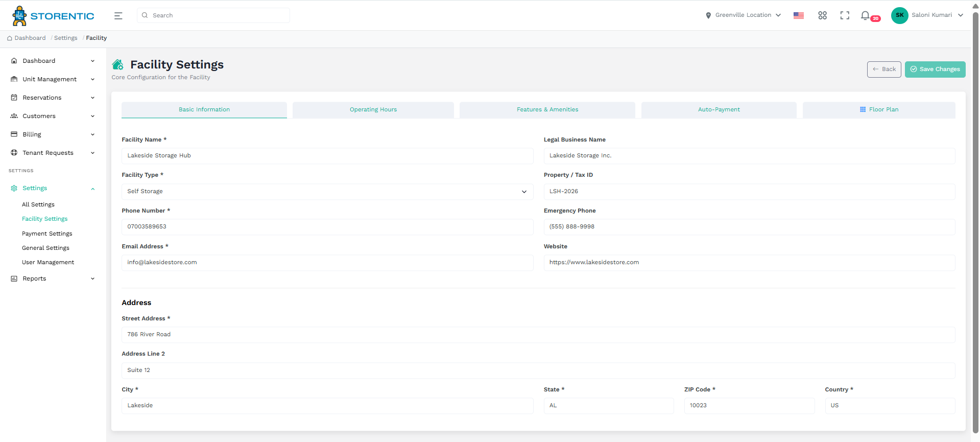Expand the Unit Management chevron

tap(92, 79)
